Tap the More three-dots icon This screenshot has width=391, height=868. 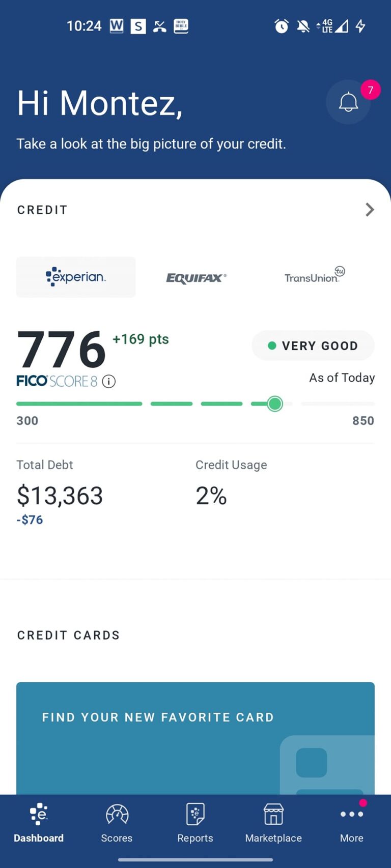coord(352,814)
